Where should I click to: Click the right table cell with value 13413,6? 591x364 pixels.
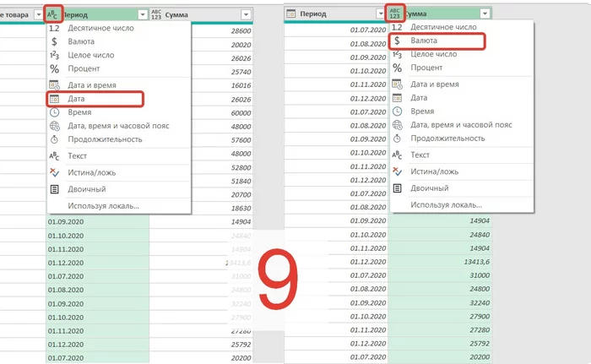(440, 262)
